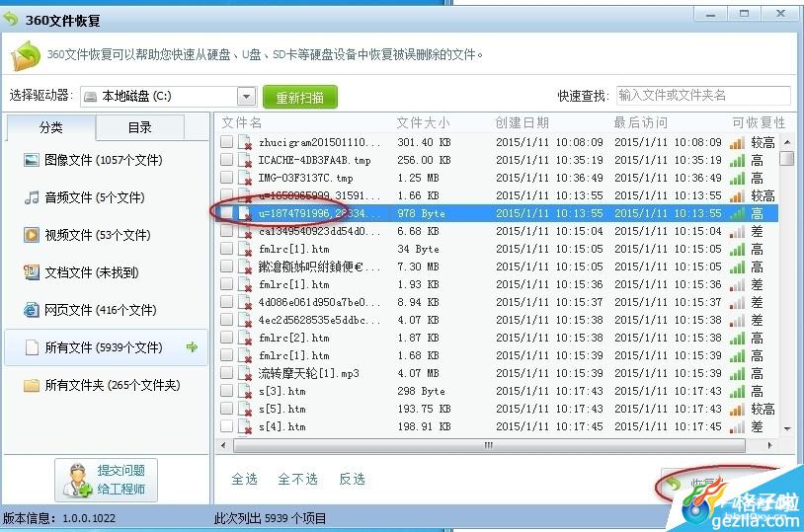Click file icon of 4d086e061d950a7be0 row
804x532 pixels.
245,302
